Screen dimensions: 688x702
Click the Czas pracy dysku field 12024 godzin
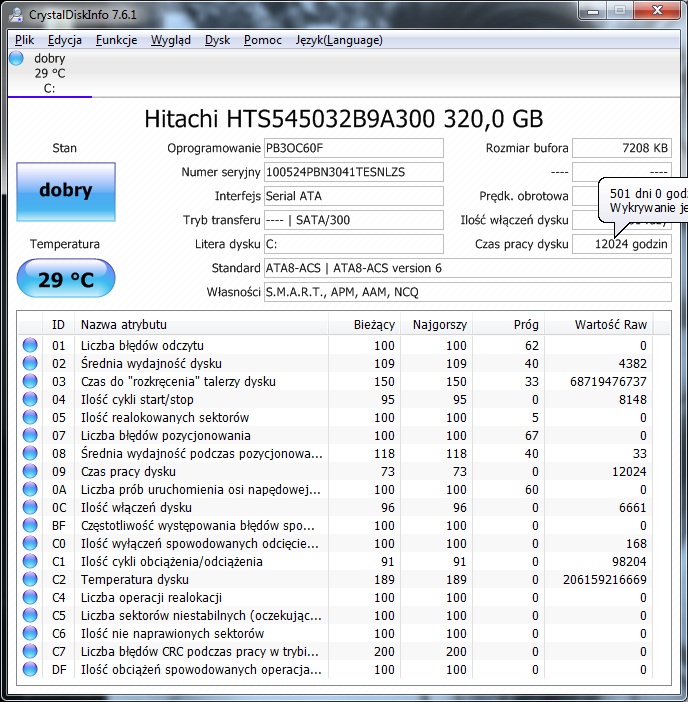(x=622, y=244)
